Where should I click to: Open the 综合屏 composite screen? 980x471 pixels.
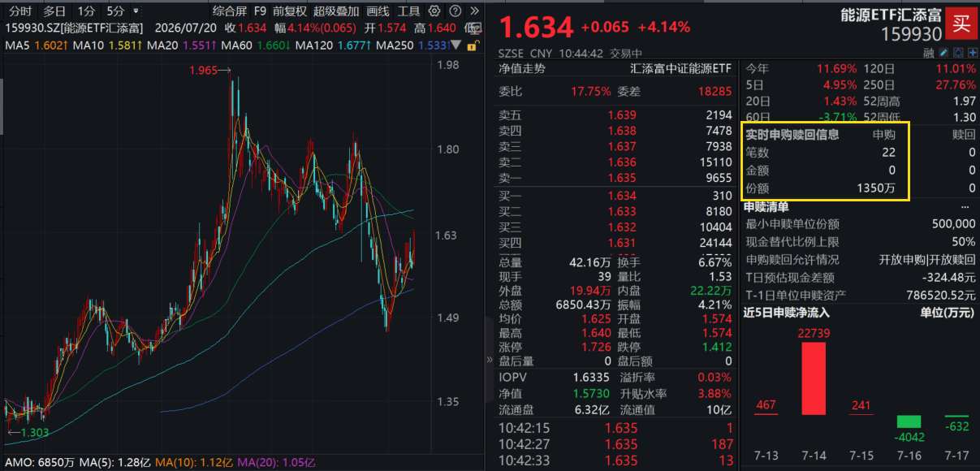(230, 11)
